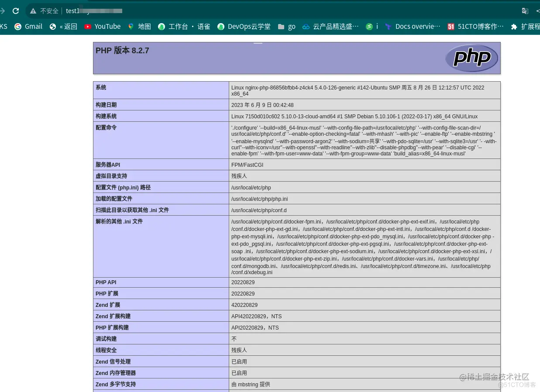Click the '420220829' value
The image size is (540, 392).
244,305
